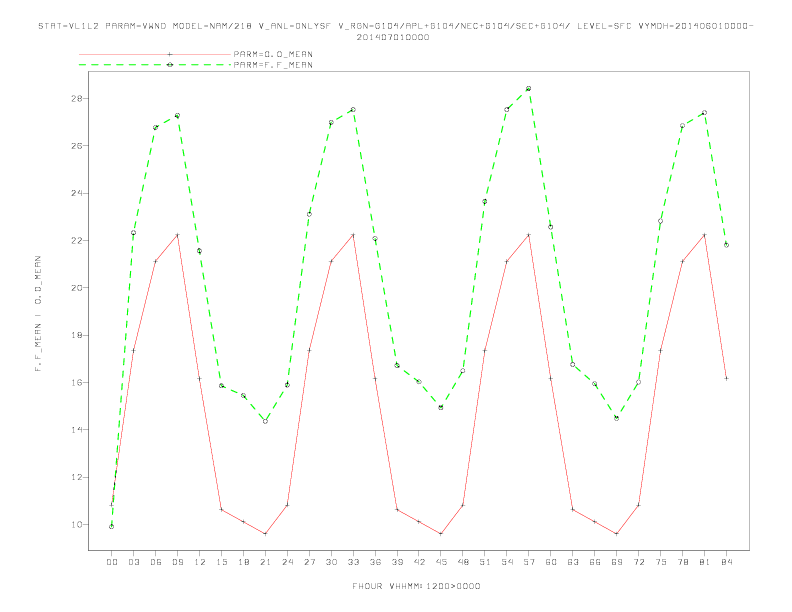Click y-axis tick label 22
The height and width of the screenshot is (612, 792).
pyautogui.click(x=77, y=240)
